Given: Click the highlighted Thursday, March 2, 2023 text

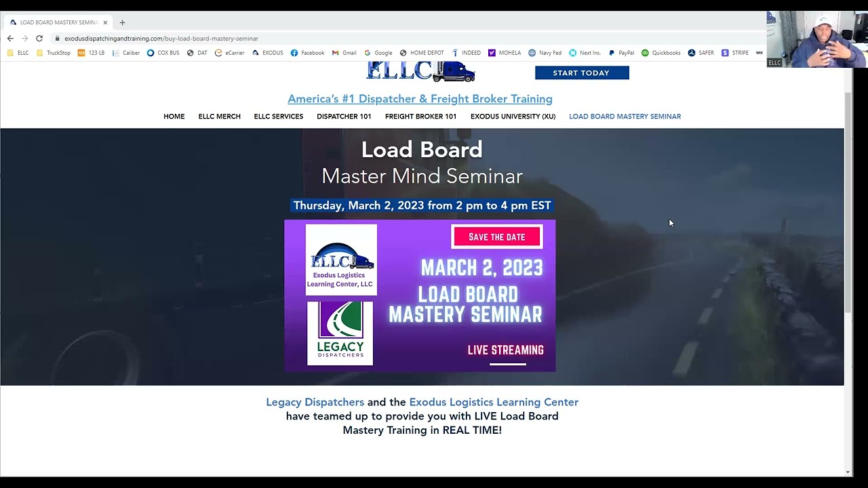Looking at the screenshot, I should point(422,205).
